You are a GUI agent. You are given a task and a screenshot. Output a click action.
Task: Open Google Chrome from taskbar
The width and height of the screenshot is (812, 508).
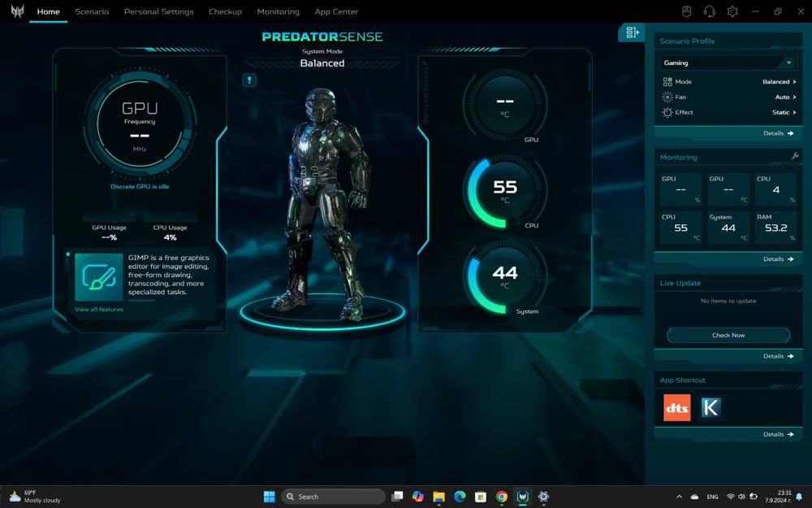pos(501,497)
